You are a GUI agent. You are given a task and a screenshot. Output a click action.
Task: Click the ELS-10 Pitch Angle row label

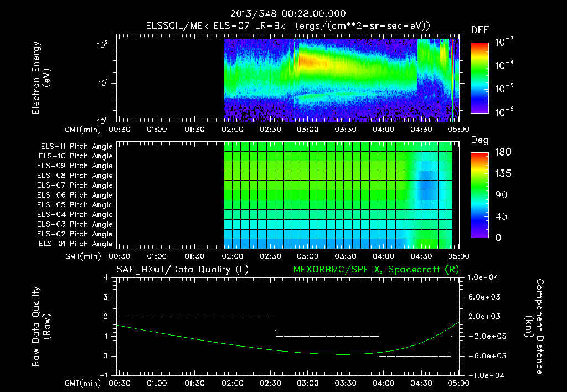click(x=75, y=156)
